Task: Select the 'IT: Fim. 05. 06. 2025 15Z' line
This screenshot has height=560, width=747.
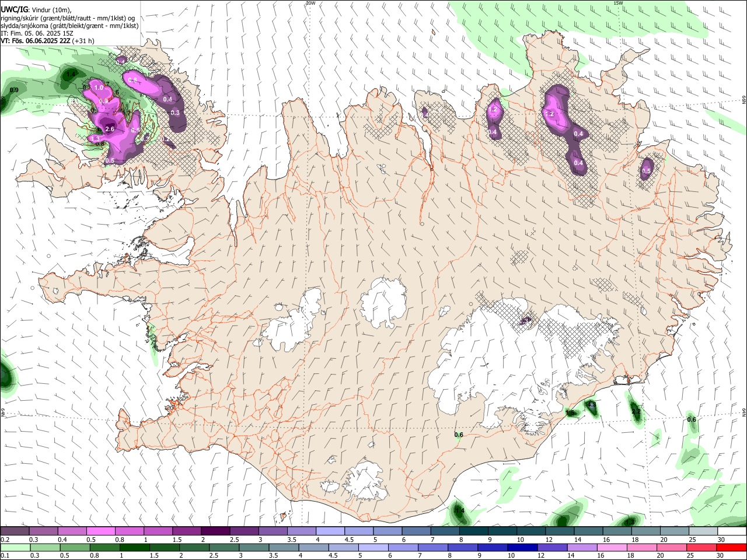Action: click(x=37, y=33)
